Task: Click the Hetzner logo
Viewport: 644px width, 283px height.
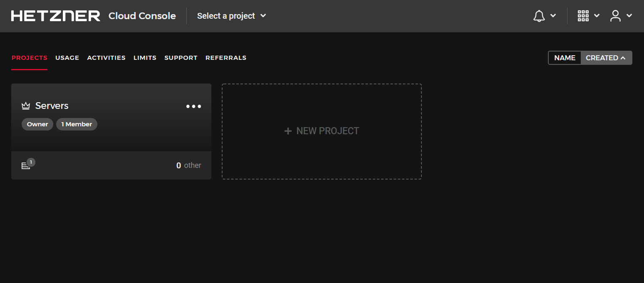Action: coord(56,16)
